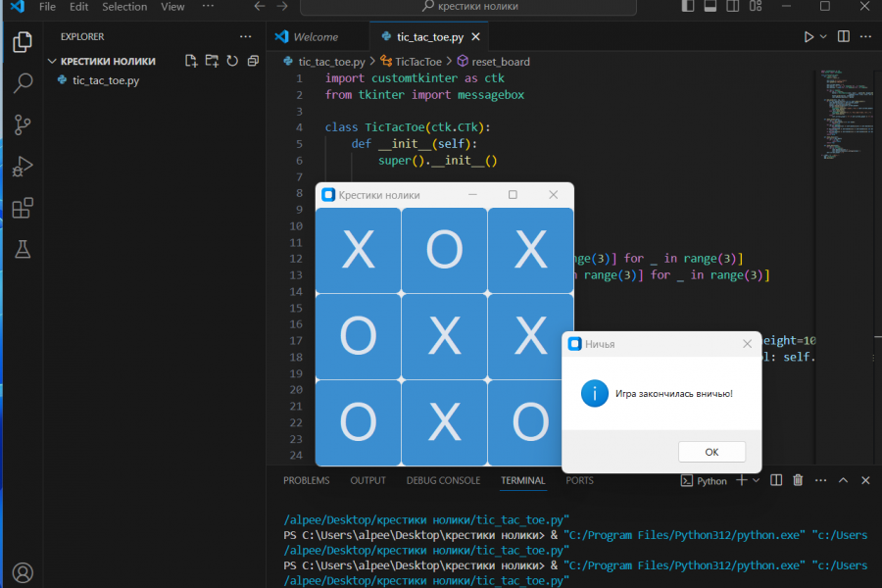Open the run options dropdown arrow
Viewport: 882px width, 588px height.
pos(823,36)
